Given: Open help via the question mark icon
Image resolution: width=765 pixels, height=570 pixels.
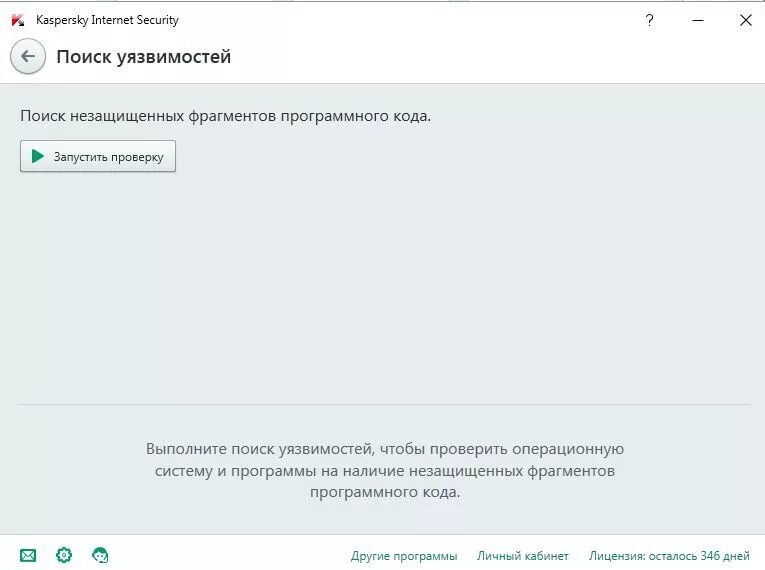Looking at the screenshot, I should [649, 20].
